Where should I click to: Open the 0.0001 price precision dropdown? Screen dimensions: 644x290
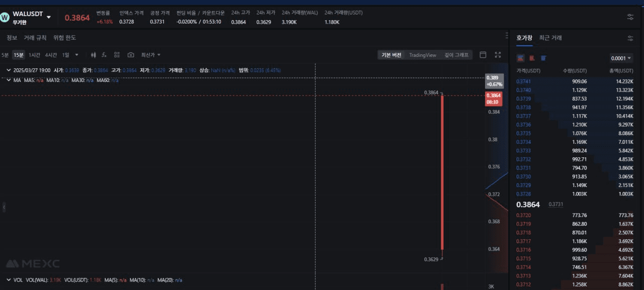(x=621, y=58)
